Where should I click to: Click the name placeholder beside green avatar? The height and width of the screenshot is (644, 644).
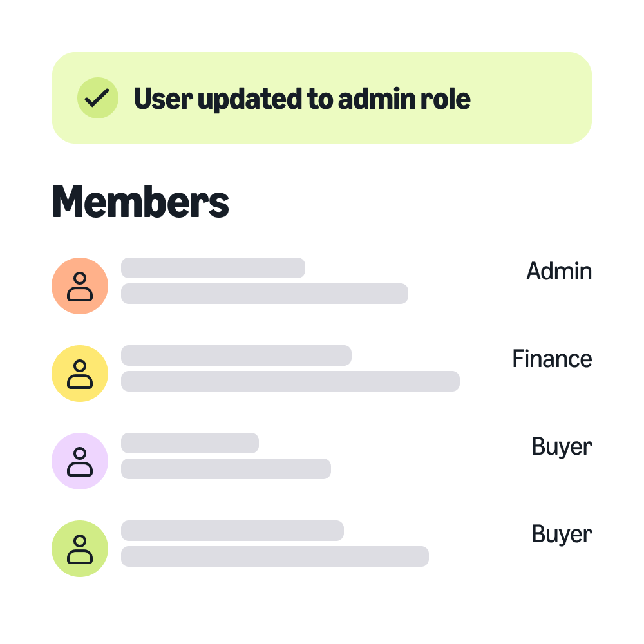232,531
